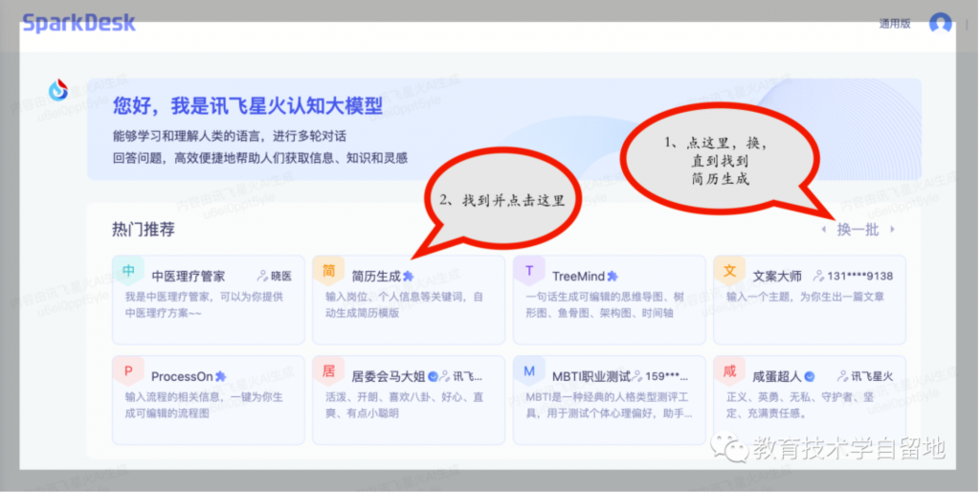Click verified badge beside 咸蛋超人
The width and height of the screenshot is (980, 493).
point(810,377)
